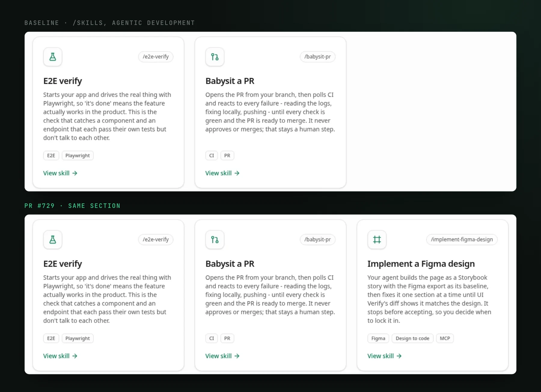Click the baseline description starting 'Starts your app'
The width and height of the screenshot is (541, 392).
pos(107,116)
